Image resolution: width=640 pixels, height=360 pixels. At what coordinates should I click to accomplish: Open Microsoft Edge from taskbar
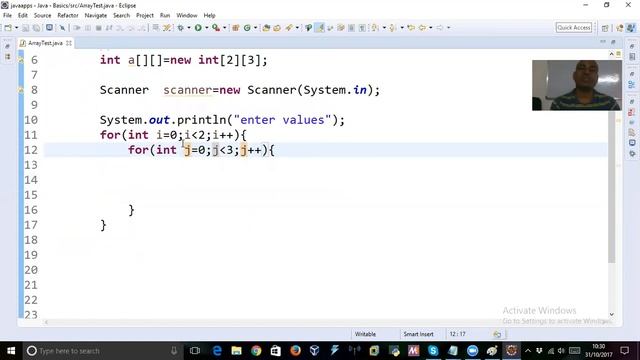(x=217, y=351)
